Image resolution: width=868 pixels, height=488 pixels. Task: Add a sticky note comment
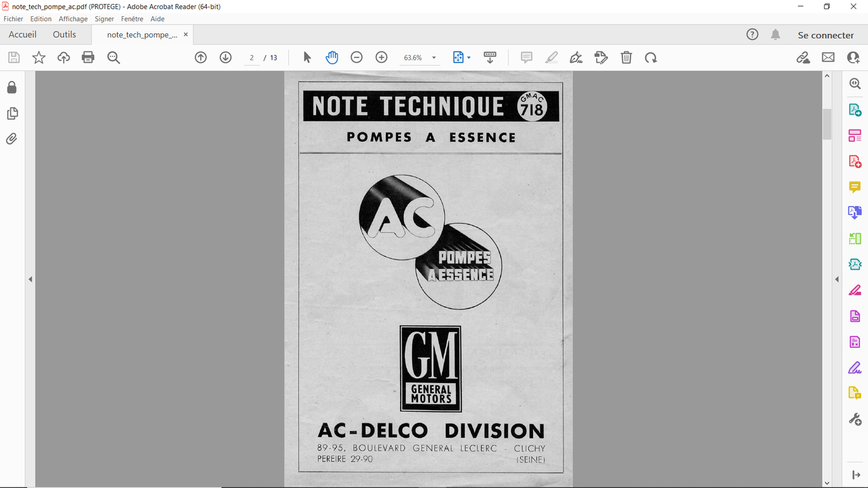(x=526, y=58)
